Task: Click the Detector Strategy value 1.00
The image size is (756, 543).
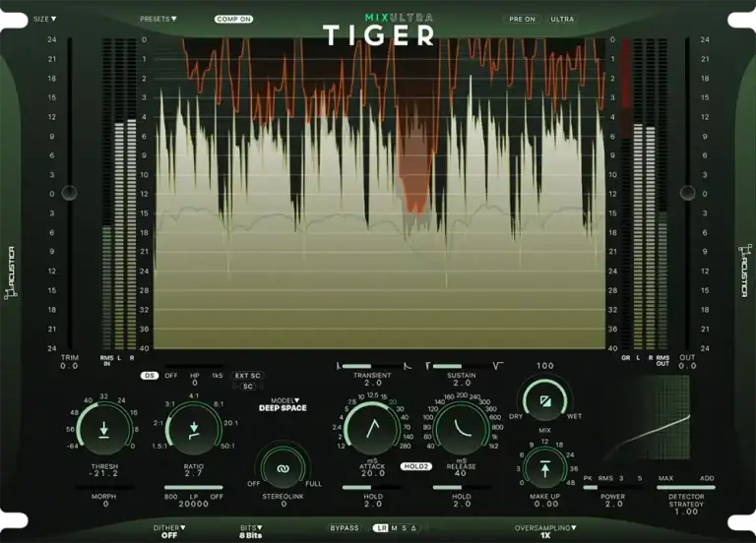Action: coord(686,512)
